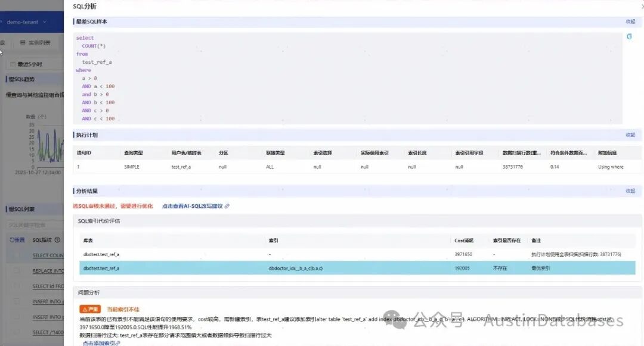
Task: Open the SELECT COUN slow SQL entry
Action: point(48,255)
